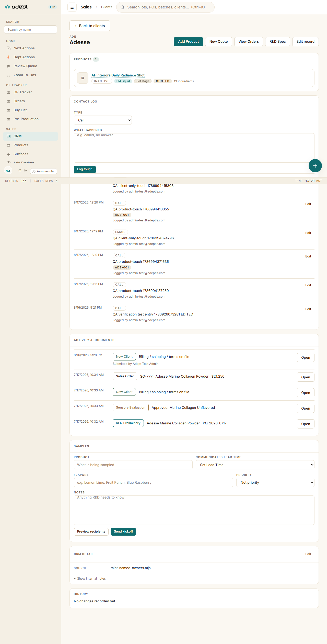The height and width of the screenshot is (644, 327).
Task: Click the Flavors input field
Action: click(x=154, y=482)
